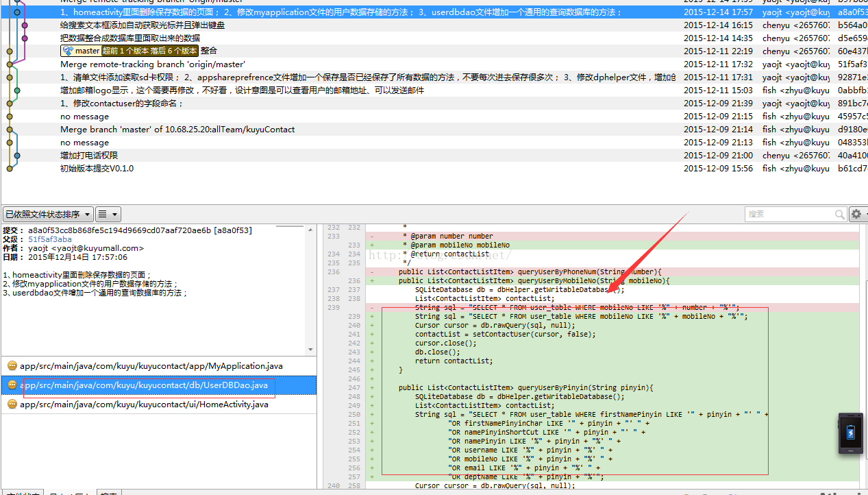Click the graph node of commit 给搜索文本框添加自动获取光标并且弹出键盘

click(x=25, y=25)
